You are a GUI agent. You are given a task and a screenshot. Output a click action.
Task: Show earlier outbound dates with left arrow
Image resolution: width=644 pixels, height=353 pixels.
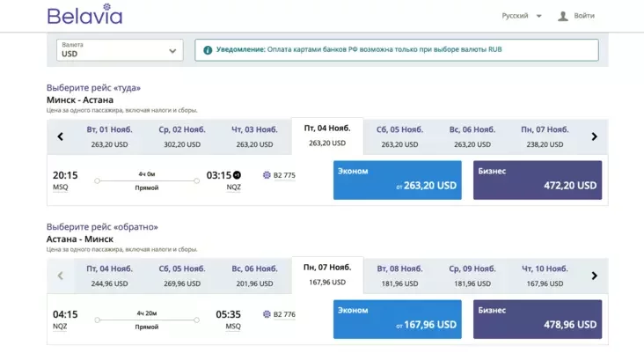click(61, 136)
